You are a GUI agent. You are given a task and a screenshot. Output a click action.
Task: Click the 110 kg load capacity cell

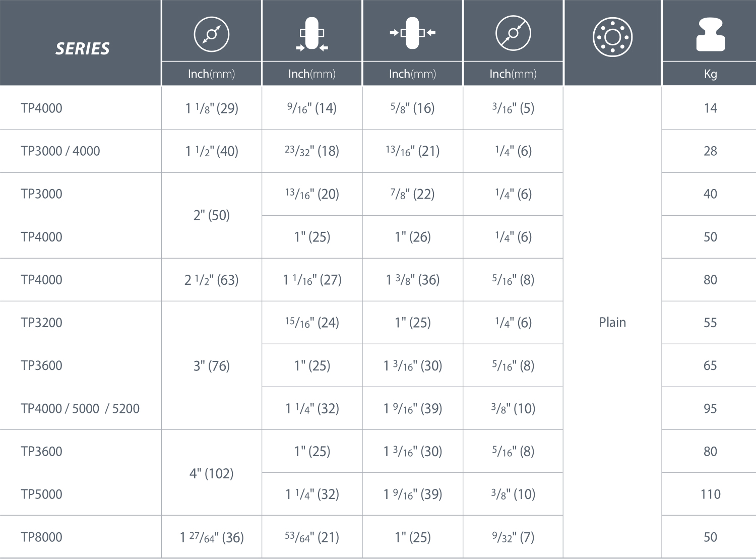tap(711, 494)
